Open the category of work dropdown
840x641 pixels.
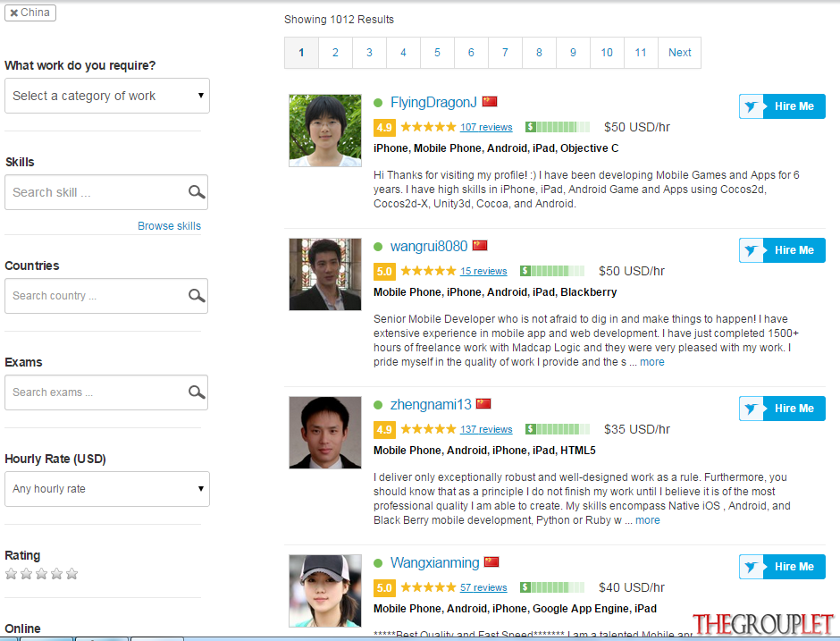tap(107, 96)
